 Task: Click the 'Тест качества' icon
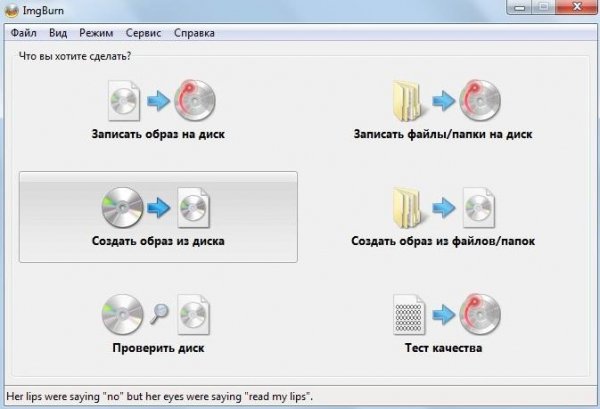(x=447, y=314)
